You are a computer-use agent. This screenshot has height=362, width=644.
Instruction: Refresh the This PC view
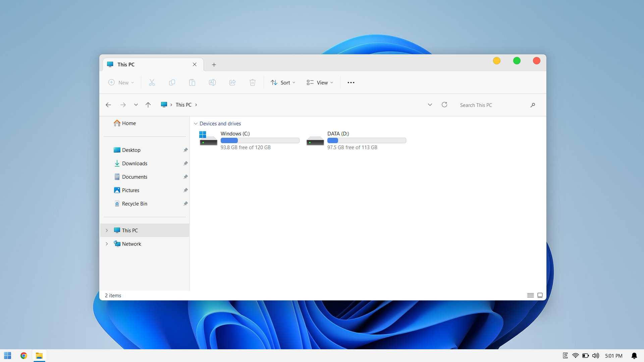[x=444, y=105]
